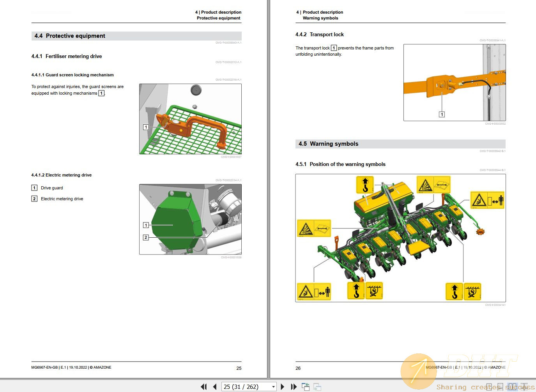Click callout 2 on the electric drive figure

(x=146, y=237)
